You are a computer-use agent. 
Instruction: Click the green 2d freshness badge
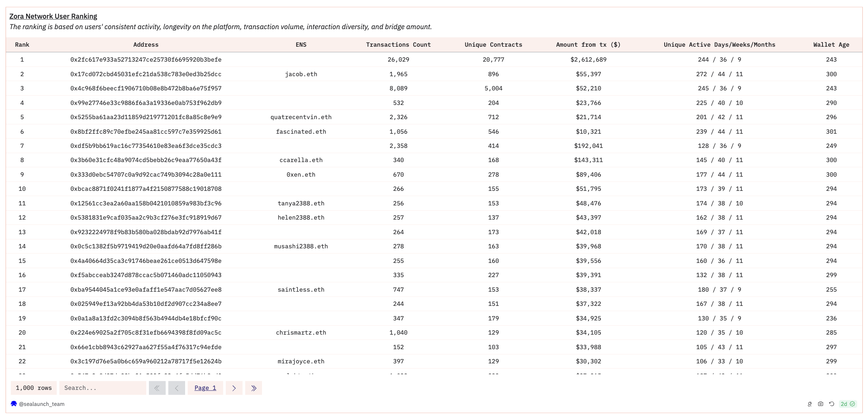(x=847, y=404)
